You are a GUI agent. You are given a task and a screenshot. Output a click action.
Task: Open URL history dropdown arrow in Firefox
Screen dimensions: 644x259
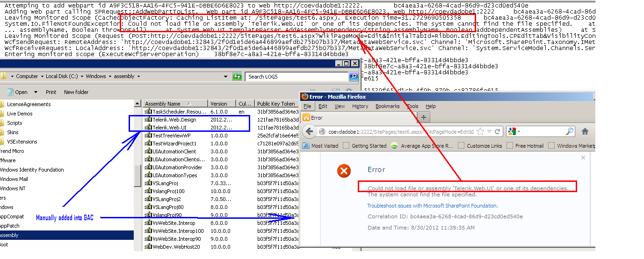pyautogui.click(x=489, y=132)
